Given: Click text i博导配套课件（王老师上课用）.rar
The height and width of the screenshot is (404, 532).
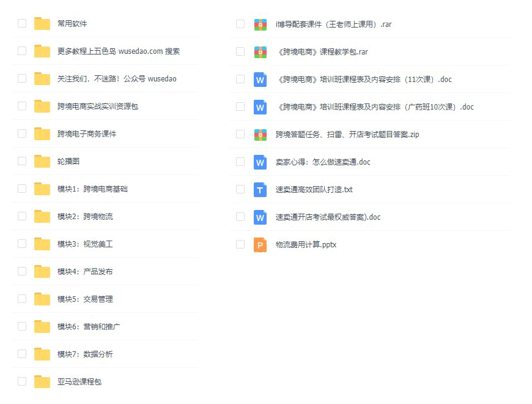Looking at the screenshot, I should pos(333,24).
